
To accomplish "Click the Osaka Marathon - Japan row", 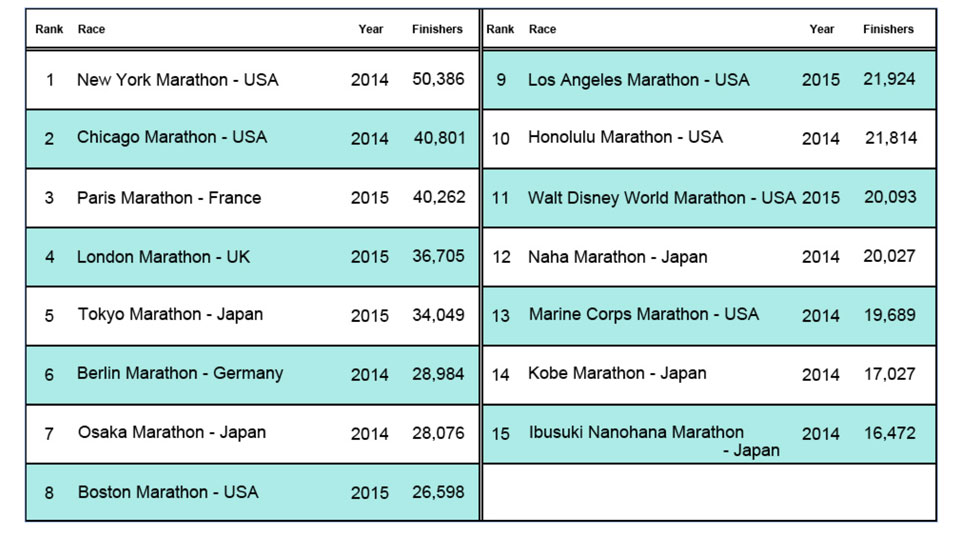I will tap(172, 432).
